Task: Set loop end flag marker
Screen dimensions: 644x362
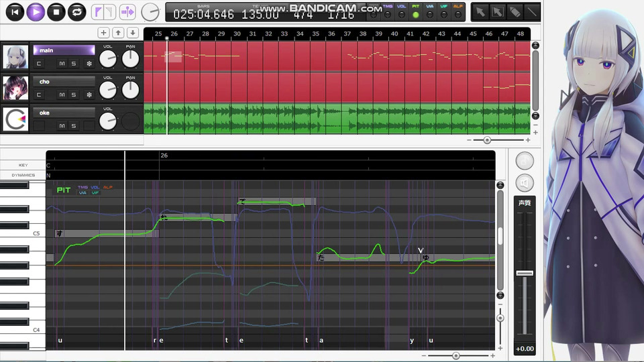Action: coord(109,12)
